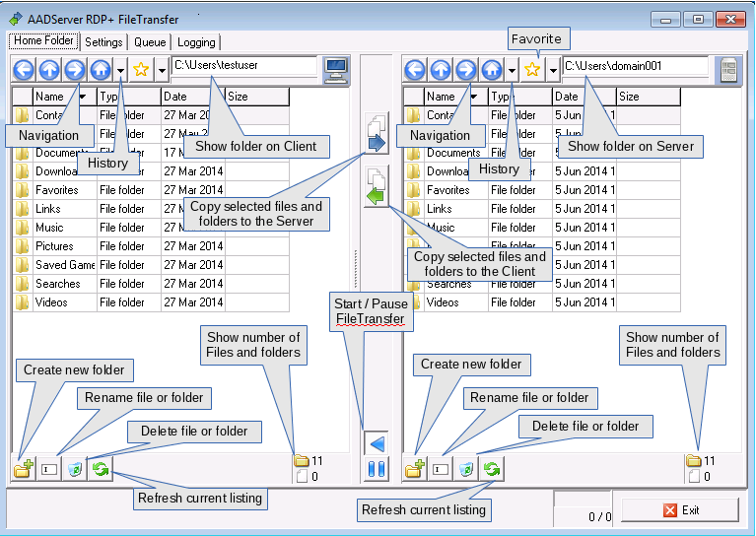Click the server tower icon

[x=728, y=69]
